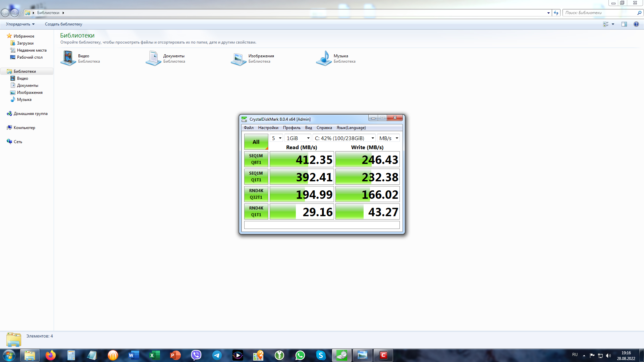Open the test count dropdown showing 5
This screenshot has width=644, height=362.
pos(276,138)
